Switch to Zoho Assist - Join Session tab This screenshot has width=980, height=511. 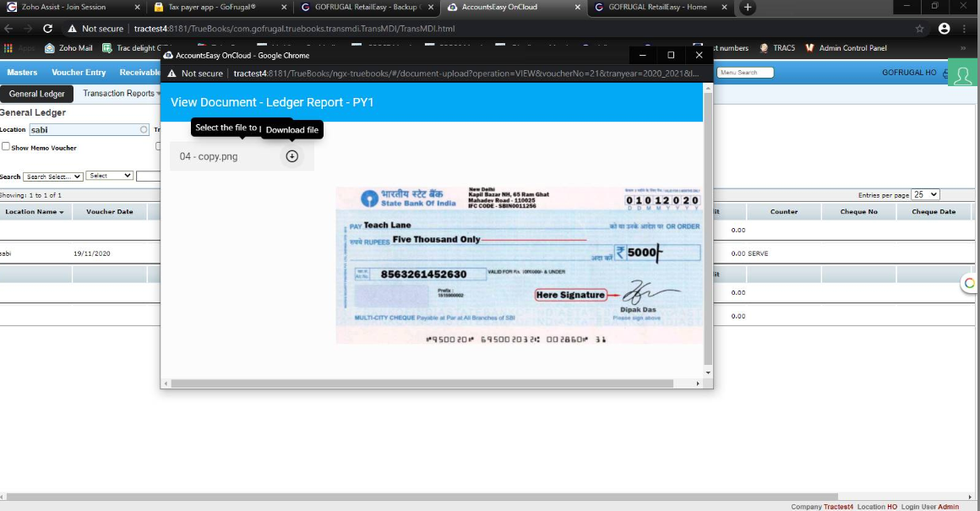pos(63,8)
